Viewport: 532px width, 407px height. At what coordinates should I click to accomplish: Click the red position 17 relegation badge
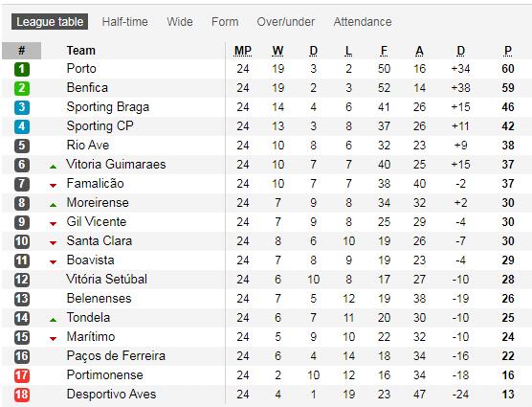[22, 375]
